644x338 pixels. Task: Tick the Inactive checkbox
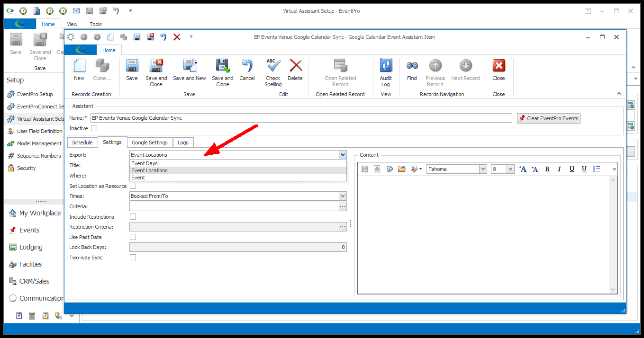tap(94, 128)
